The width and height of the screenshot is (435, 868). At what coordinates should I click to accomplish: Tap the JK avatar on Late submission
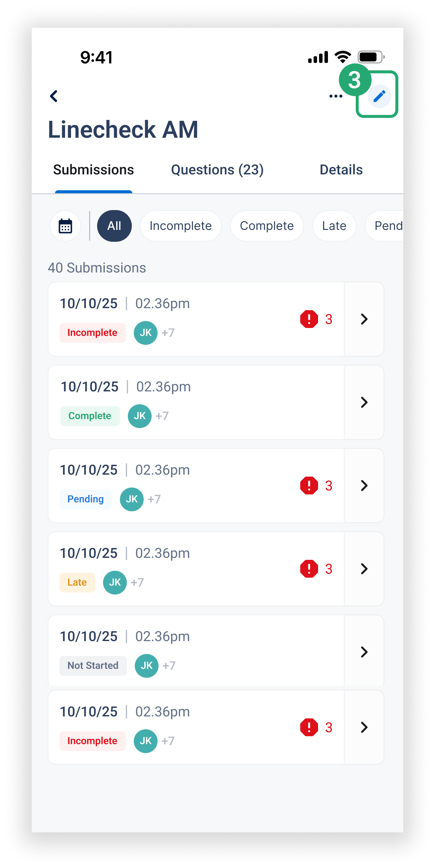point(115,583)
